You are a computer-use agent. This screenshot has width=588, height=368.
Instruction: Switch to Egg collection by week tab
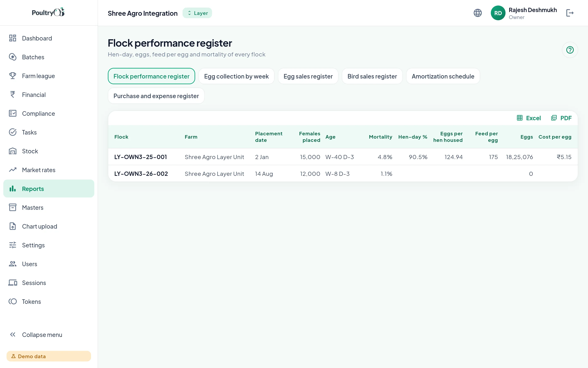236,76
